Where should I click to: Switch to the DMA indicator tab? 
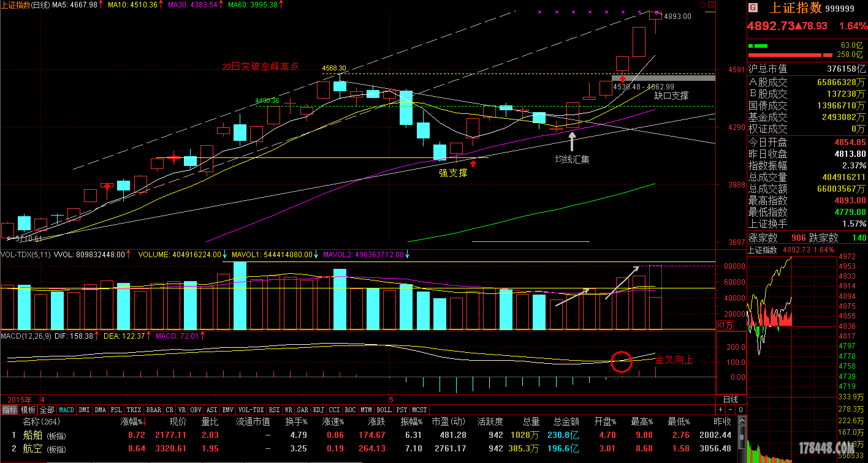coord(100,410)
